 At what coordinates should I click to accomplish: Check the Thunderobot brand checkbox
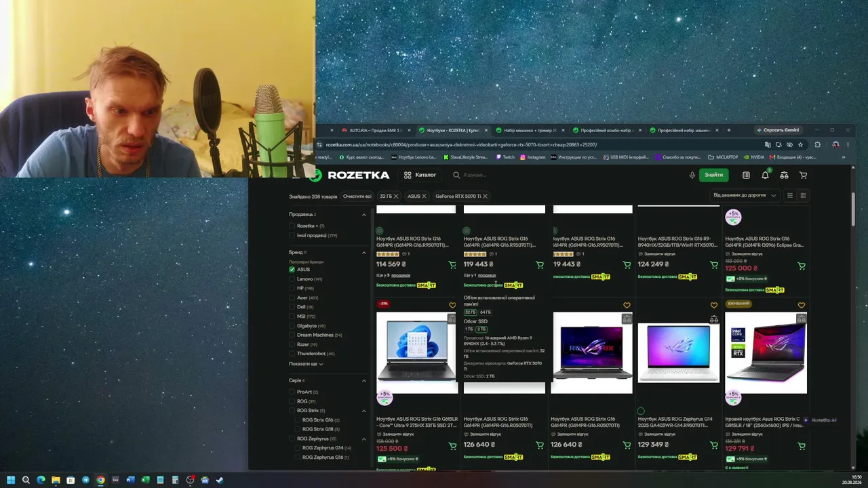click(x=292, y=354)
